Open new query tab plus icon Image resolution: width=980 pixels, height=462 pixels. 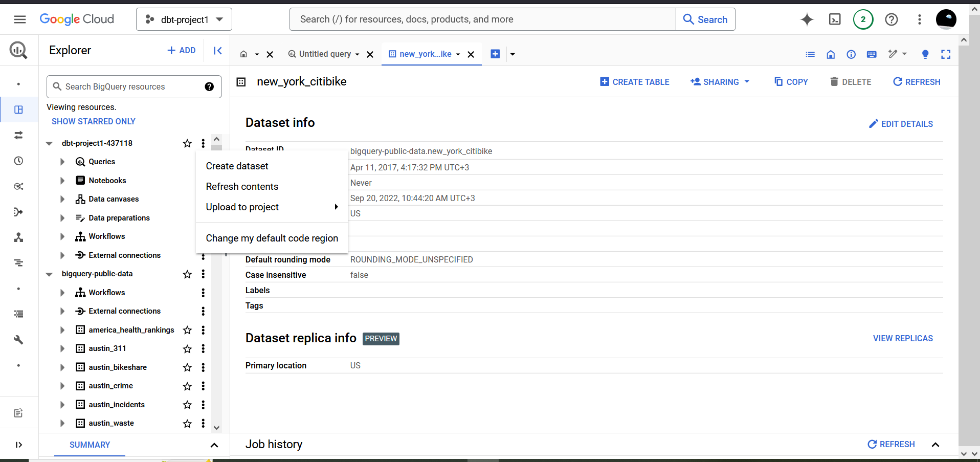pyautogui.click(x=495, y=54)
